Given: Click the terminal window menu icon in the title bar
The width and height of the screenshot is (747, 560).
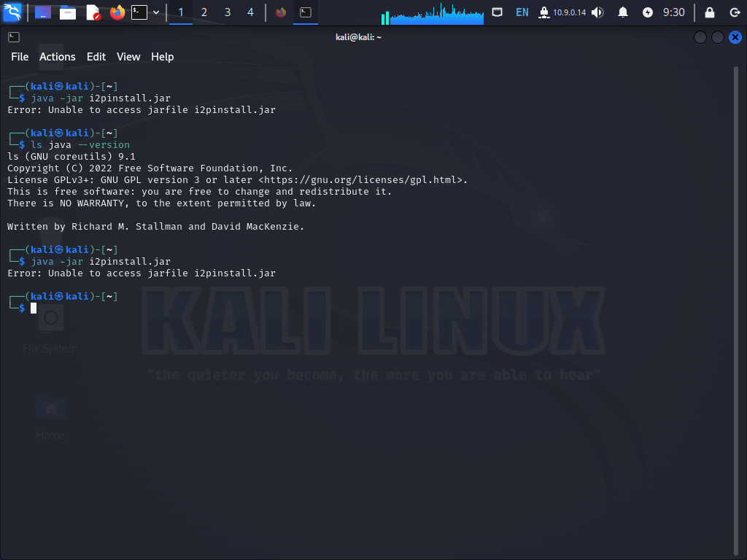Looking at the screenshot, I should pos(14,37).
